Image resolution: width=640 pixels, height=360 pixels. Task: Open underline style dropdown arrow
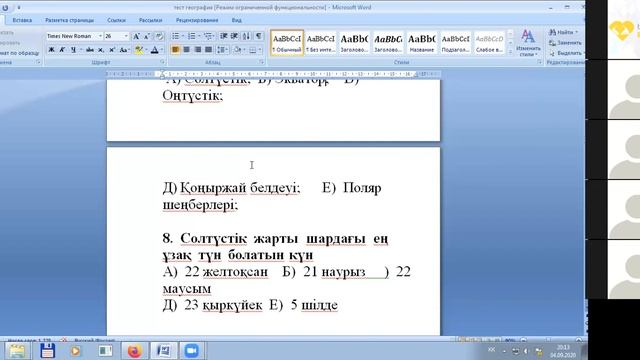tap(81, 50)
